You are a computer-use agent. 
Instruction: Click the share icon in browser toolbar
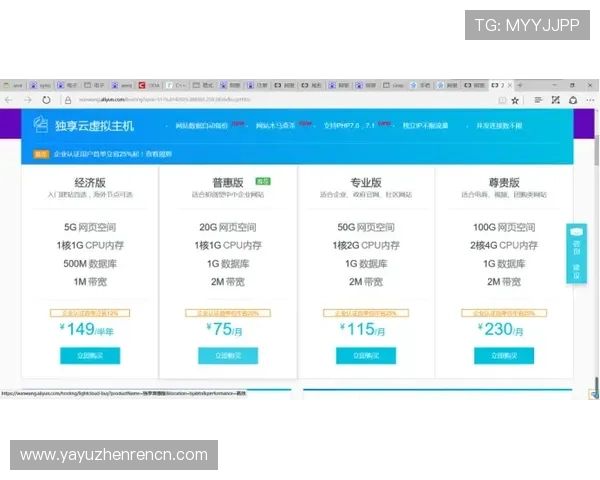coord(573,100)
